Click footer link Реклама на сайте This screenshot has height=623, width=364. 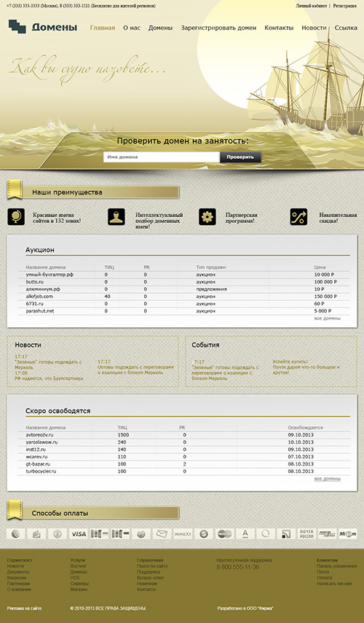tap(24, 608)
